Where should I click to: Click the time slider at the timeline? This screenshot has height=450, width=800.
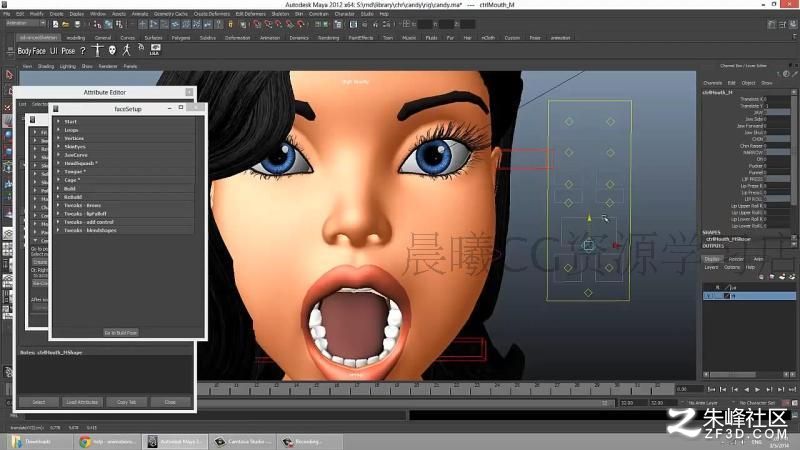click(436, 390)
